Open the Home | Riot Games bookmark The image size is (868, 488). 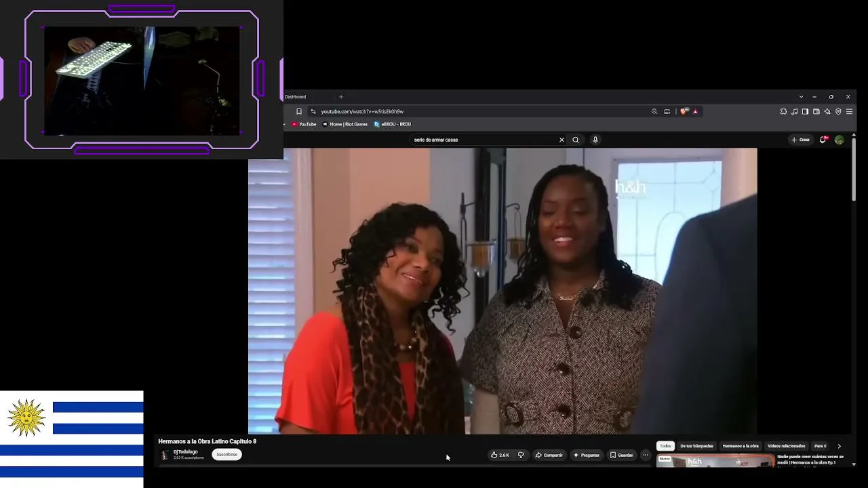345,124
